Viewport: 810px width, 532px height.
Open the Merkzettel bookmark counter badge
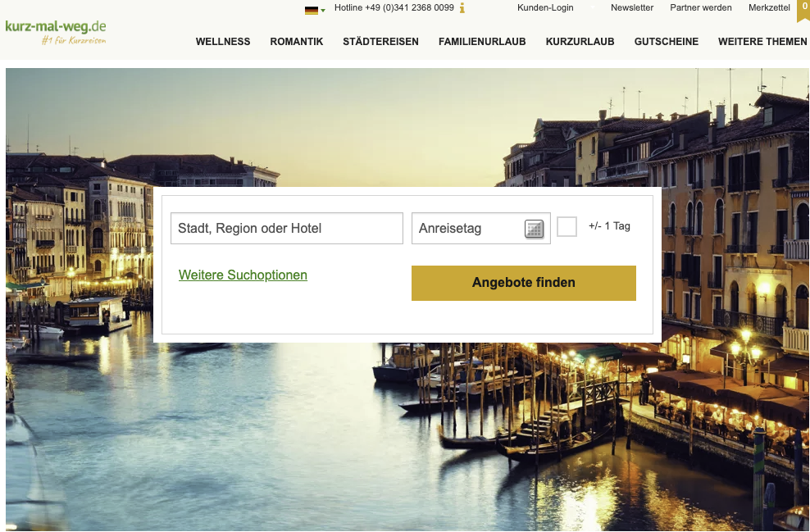(x=803, y=11)
